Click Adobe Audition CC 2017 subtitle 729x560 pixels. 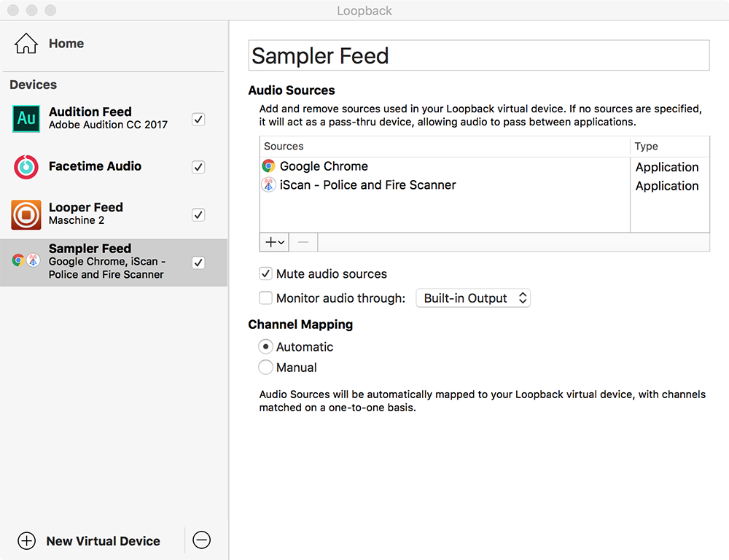click(x=108, y=125)
